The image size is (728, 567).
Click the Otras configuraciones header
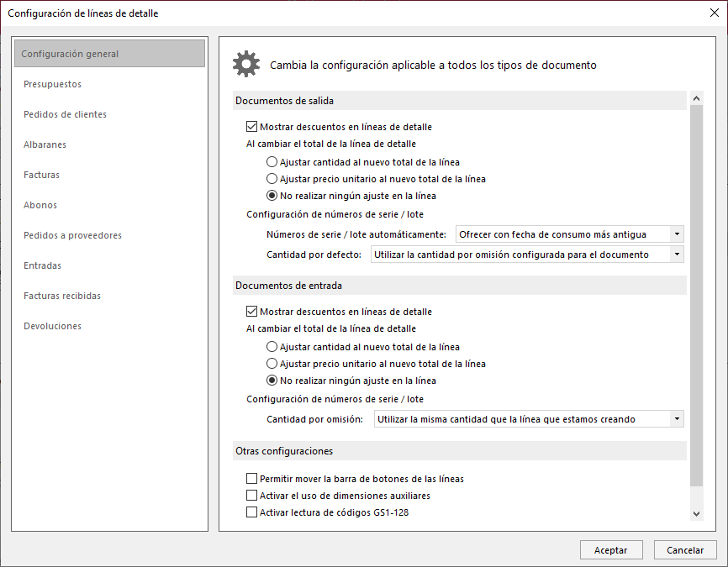(x=460, y=451)
